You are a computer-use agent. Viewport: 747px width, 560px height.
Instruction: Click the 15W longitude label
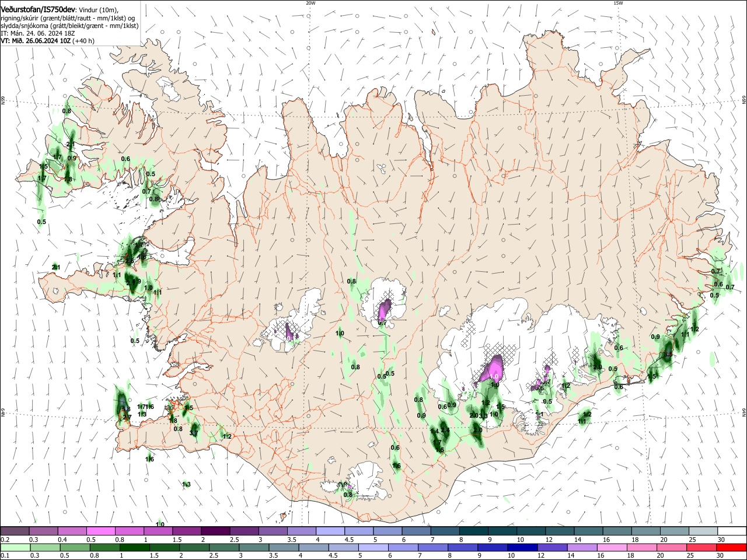point(618,3)
